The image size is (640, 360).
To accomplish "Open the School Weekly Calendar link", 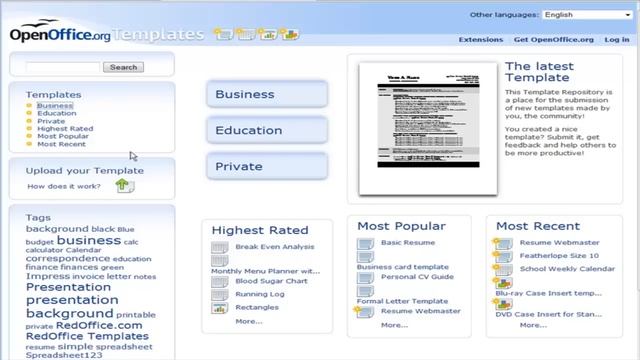I will click(x=567, y=269).
